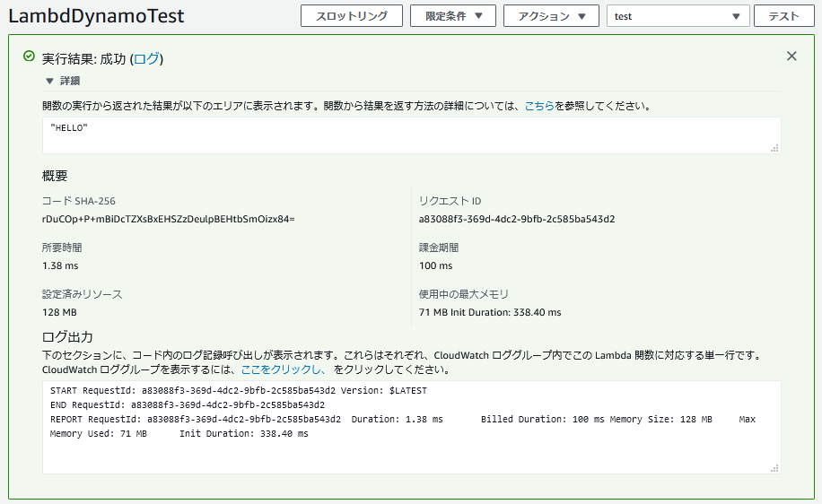Click the 実行結果: 成功 status text
The image size is (822, 504).
pyautogui.click(x=83, y=58)
